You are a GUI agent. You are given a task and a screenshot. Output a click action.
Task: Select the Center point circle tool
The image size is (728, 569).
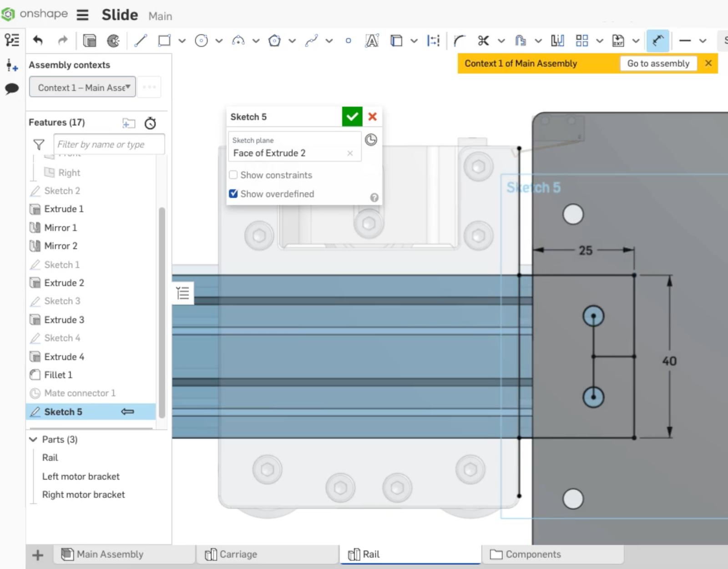point(202,41)
